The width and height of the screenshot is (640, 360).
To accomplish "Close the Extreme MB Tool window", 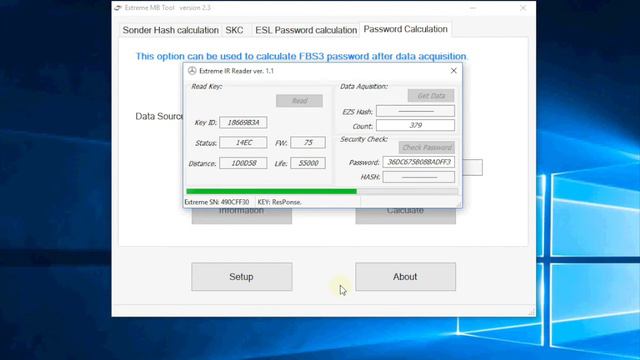I will tap(523, 8).
